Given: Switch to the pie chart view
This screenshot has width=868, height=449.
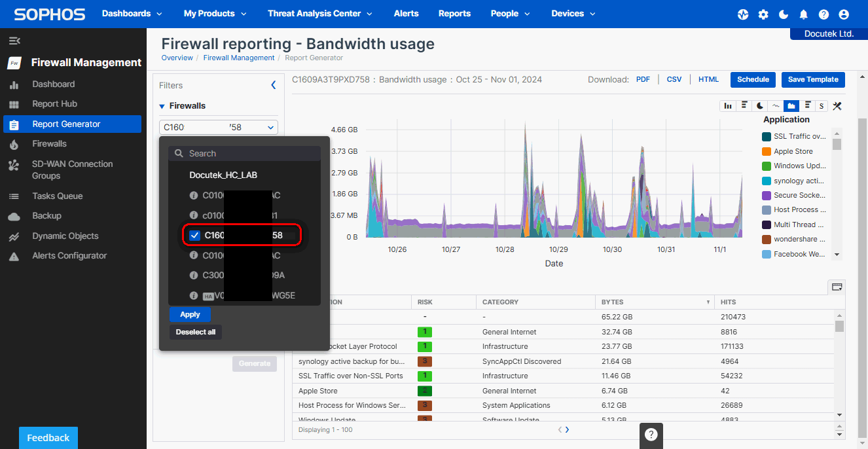Looking at the screenshot, I should (760, 106).
